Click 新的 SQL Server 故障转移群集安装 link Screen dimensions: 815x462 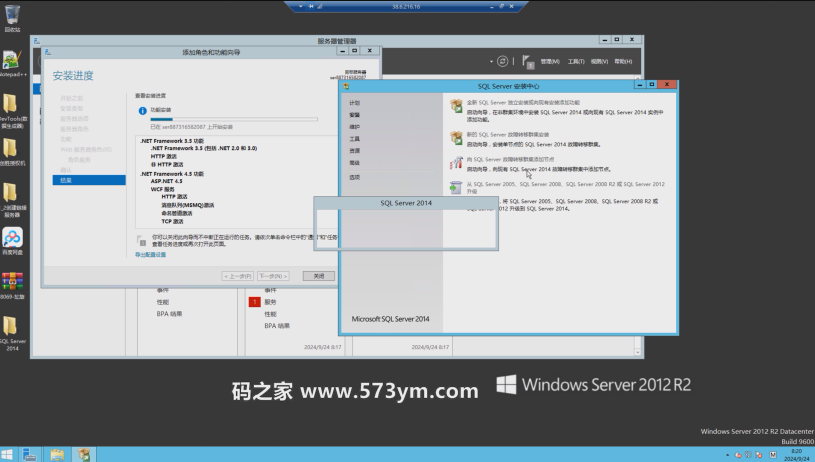508,135
